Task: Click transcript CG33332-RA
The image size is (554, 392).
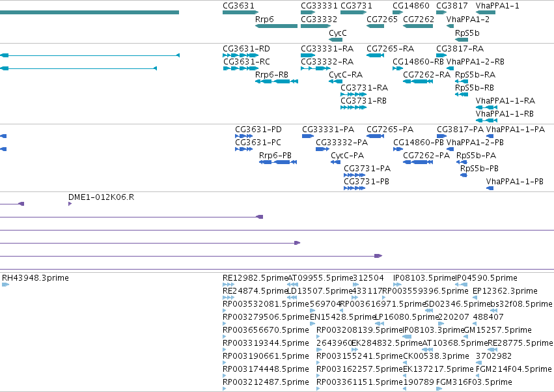Action: point(327,61)
